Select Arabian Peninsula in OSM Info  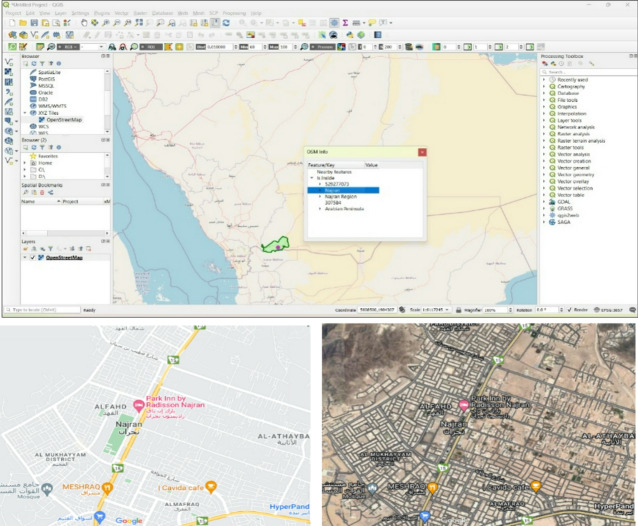click(344, 209)
